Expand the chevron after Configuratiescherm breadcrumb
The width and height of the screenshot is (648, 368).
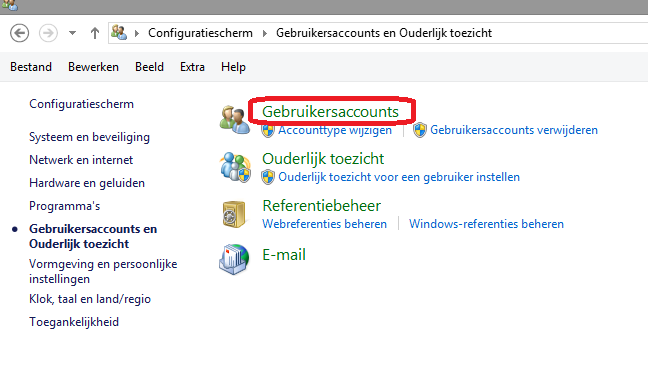click(264, 33)
